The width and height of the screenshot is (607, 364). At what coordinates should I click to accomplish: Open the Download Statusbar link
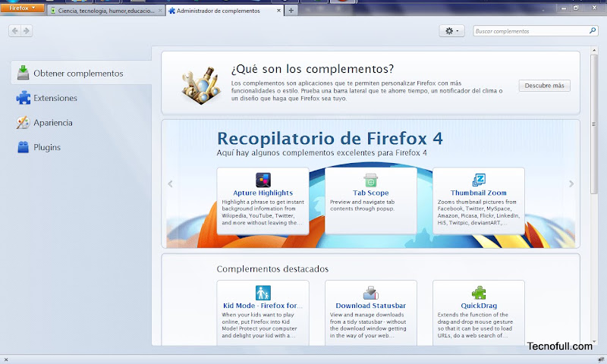point(371,306)
